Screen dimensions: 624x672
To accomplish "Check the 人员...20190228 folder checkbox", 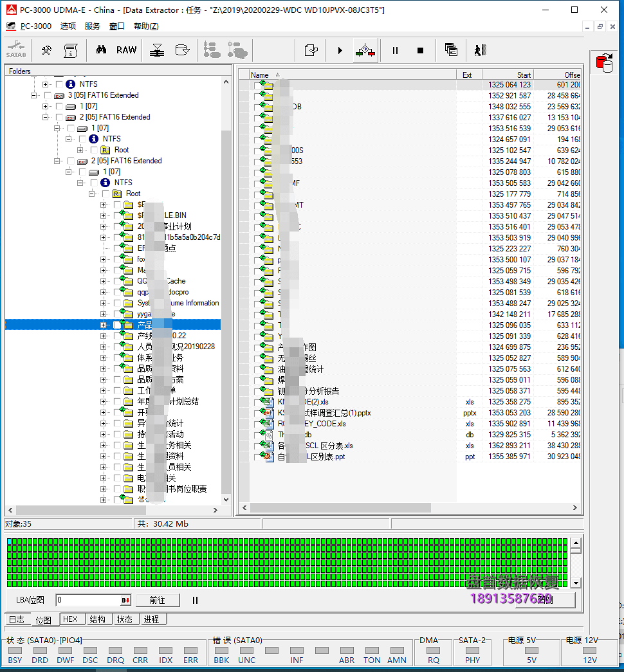I will [117, 347].
